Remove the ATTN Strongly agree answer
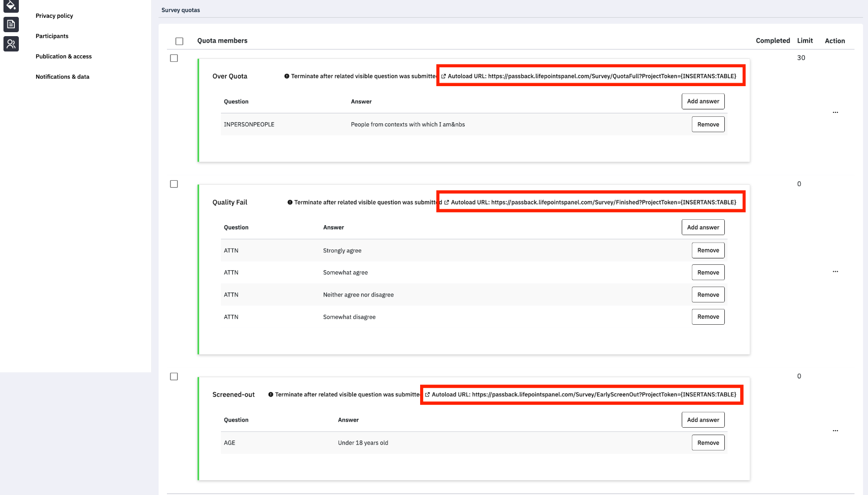 (708, 250)
